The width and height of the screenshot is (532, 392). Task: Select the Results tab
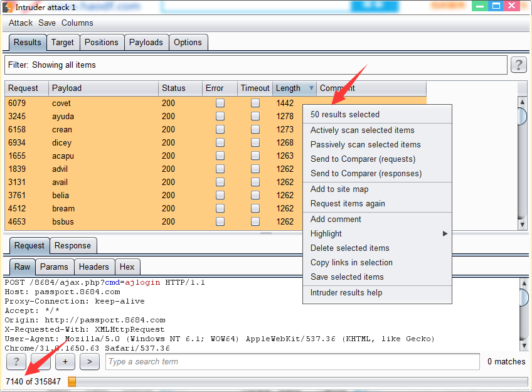[x=28, y=43]
